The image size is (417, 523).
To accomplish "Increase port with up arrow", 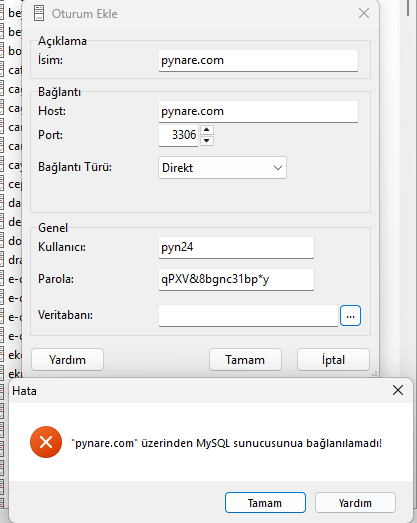I will coord(207,130).
